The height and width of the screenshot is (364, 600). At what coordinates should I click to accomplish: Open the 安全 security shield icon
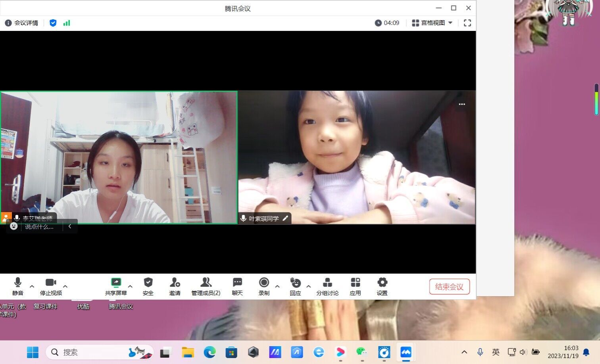coord(148,286)
